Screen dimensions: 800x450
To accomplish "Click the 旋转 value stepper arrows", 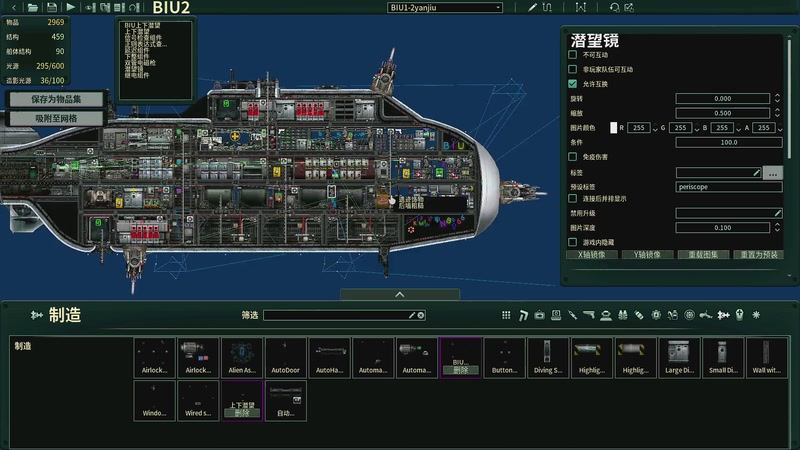I will (x=777, y=98).
